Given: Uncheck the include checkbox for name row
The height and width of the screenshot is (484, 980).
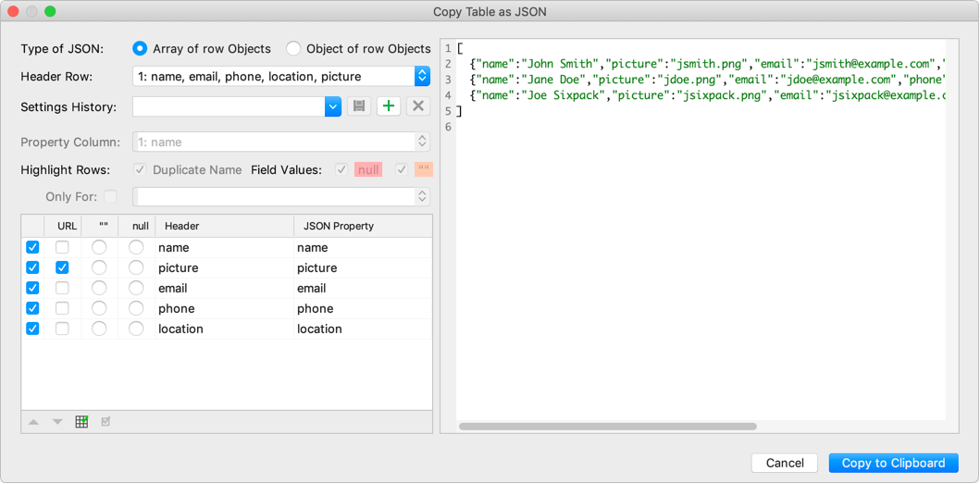Looking at the screenshot, I should tap(32, 248).
